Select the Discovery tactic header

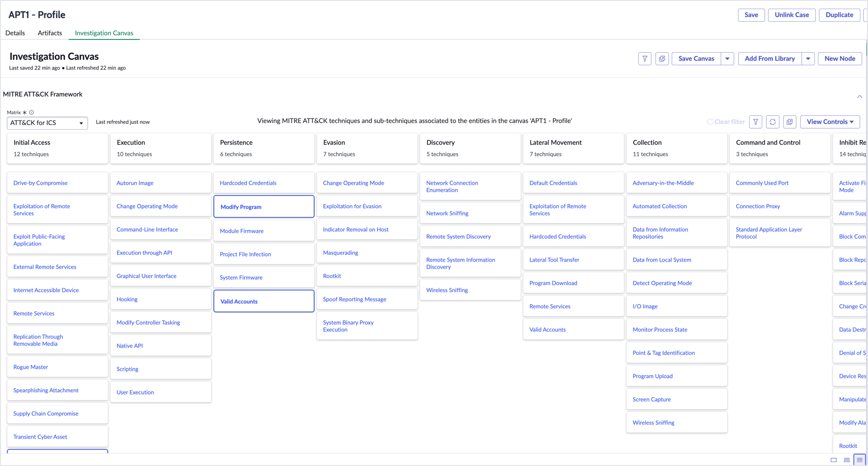(470, 148)
